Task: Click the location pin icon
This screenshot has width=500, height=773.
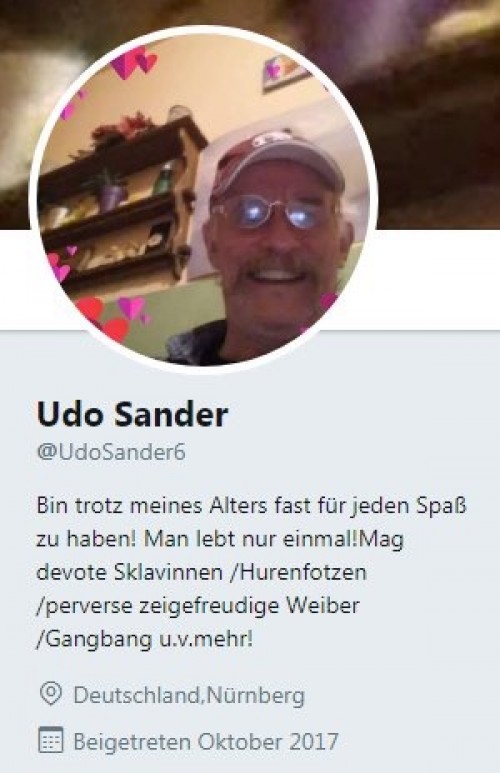Action: click(x=50, y=694)
